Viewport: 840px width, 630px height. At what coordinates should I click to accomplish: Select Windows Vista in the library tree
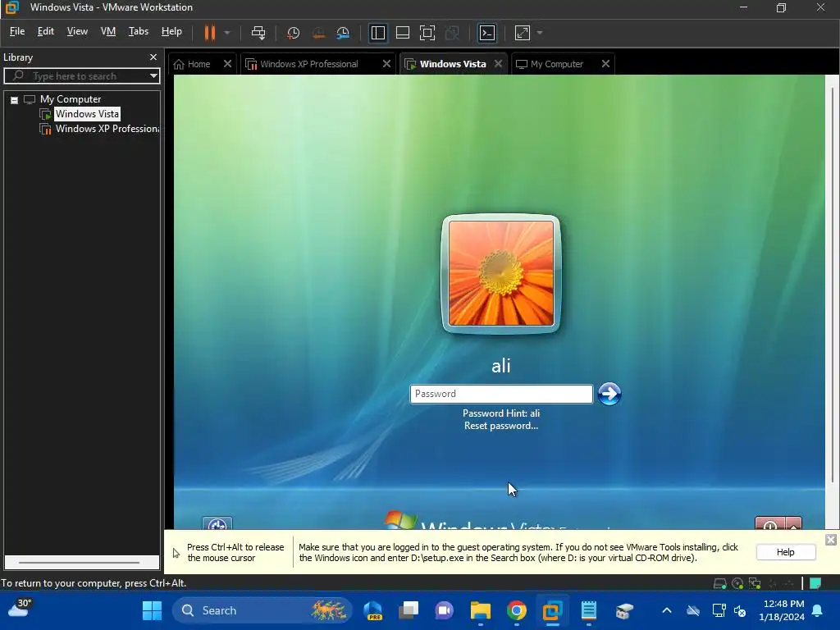[x=87, y=113]
